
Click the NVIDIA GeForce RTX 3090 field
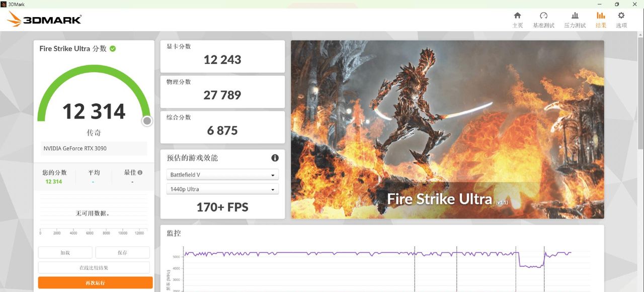point(95,148)
